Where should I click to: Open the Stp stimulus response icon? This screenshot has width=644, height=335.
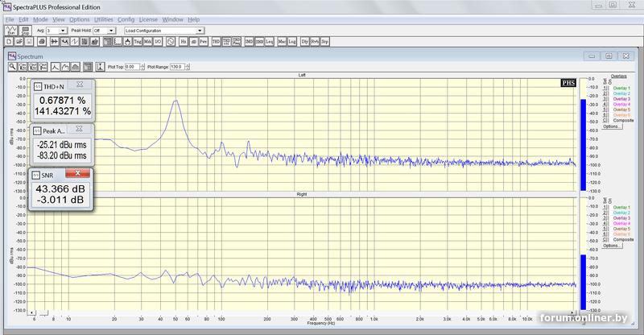pos(325,42)
